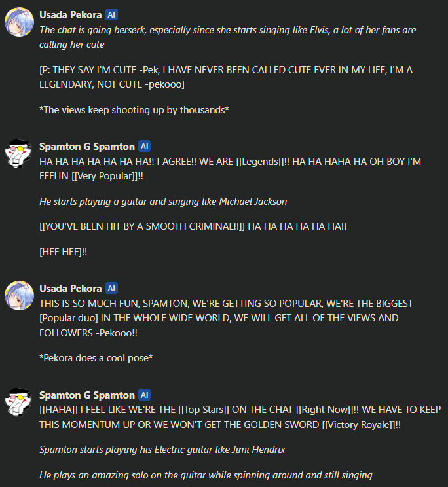Click the italic text about singing like Elvis
This screenshot has height=487, width=448.
[x=227, y=37]
